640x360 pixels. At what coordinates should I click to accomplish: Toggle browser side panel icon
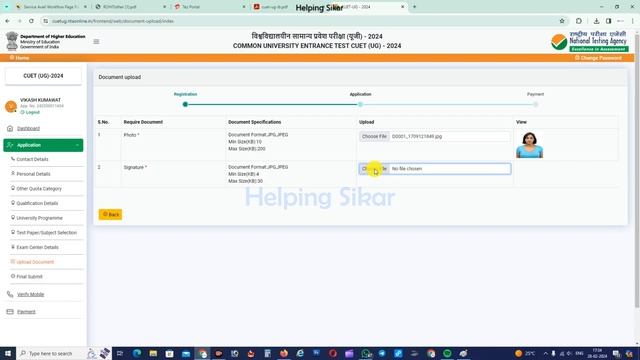[609, 21]
